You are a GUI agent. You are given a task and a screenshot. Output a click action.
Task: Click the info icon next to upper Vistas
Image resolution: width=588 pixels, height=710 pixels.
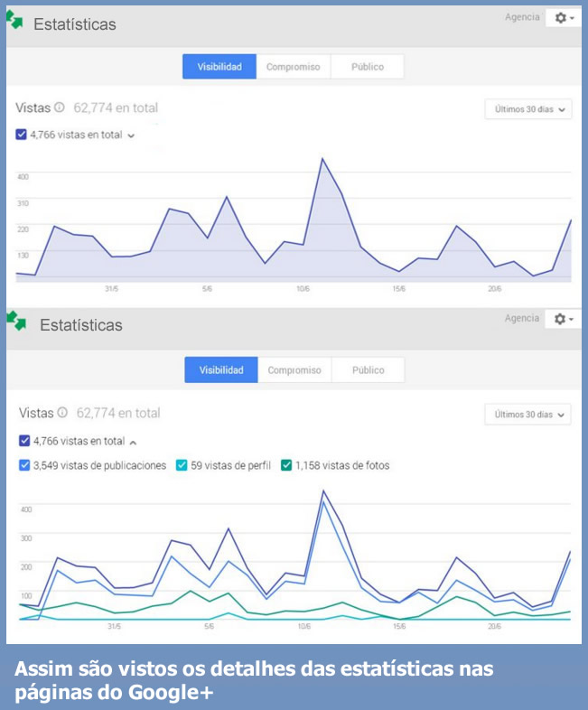coord(60,107)
